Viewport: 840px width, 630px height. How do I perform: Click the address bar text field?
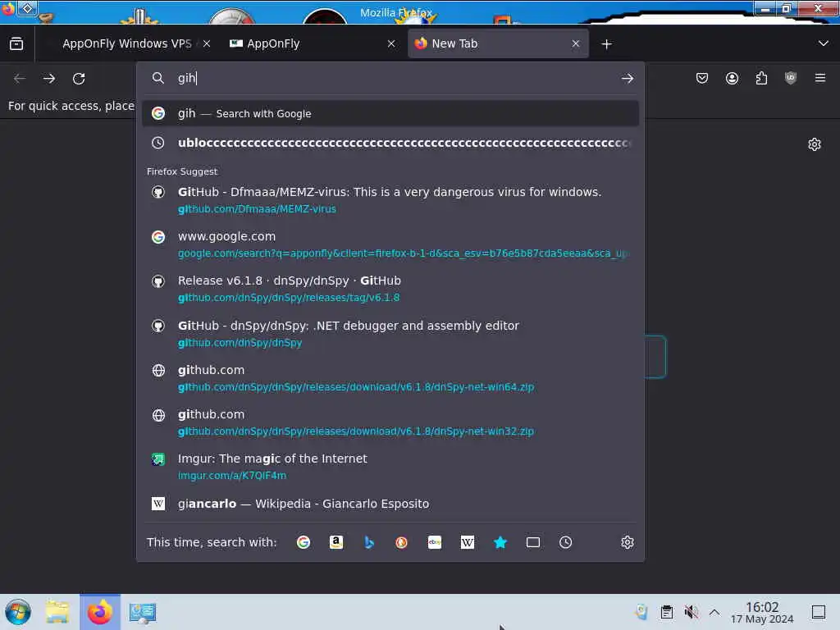tap(396, 78)
